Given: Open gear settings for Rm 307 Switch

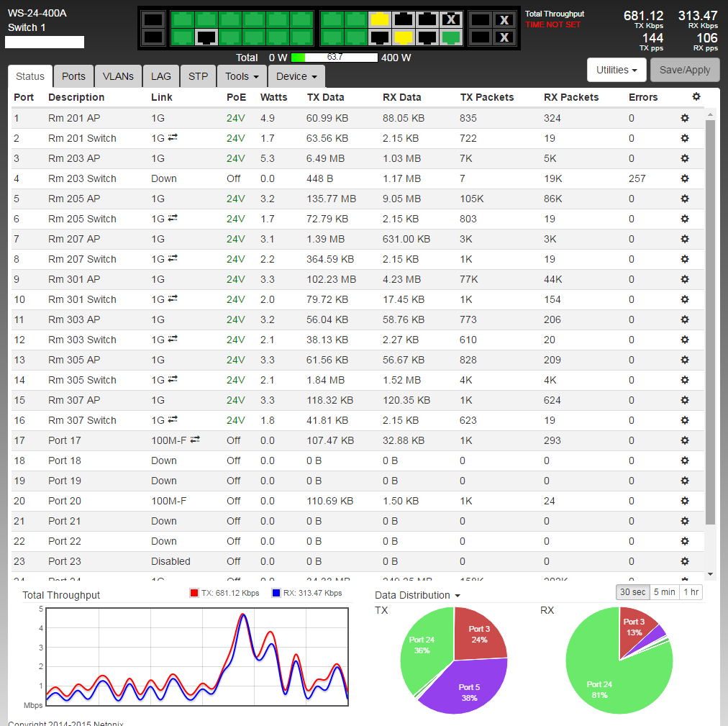Looking at the screenshot, I should 685,420.
